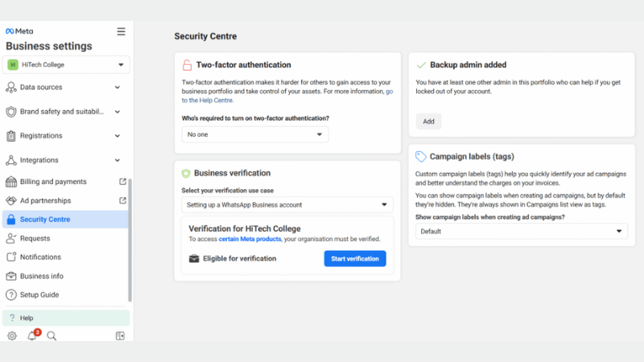Open the notifications bell with red badge

32,335
